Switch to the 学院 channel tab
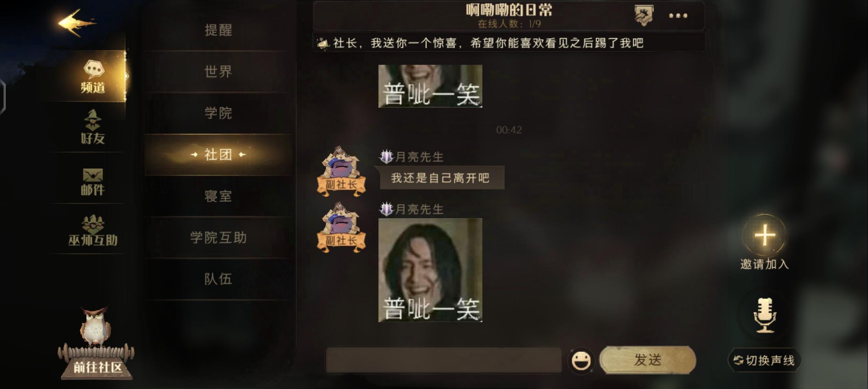 pyautogui.click(x=218, y=113)
